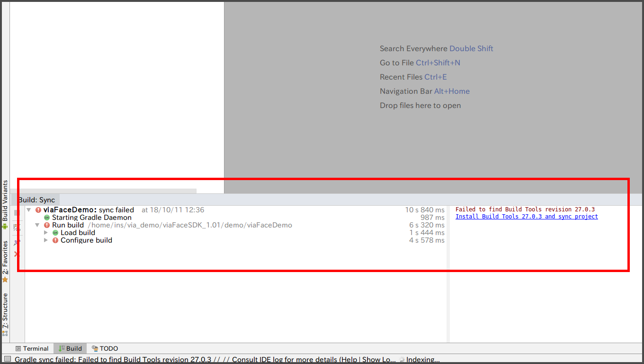
Task: Expand the Load build node
Action: [46, 233]
